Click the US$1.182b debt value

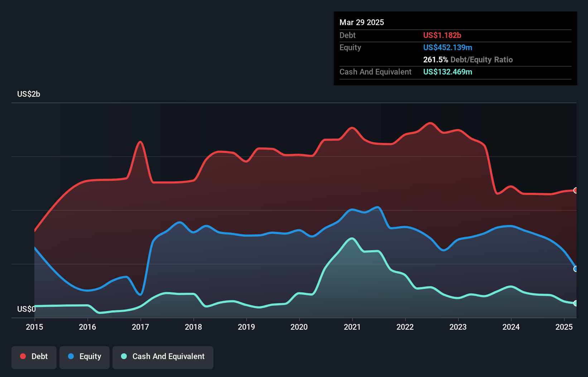[x=442, y=35]
